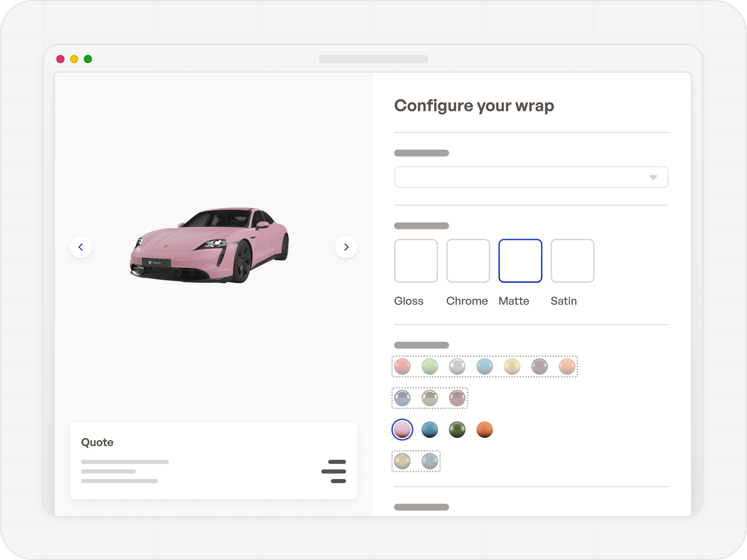Viewport: 747px width, 560px height.
Task: Choose the glossy light blue swatch
Action: 484,366
